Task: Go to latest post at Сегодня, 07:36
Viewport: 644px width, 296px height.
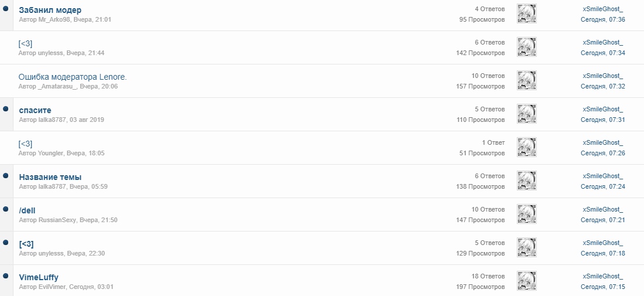Action: tap(602, 19)
